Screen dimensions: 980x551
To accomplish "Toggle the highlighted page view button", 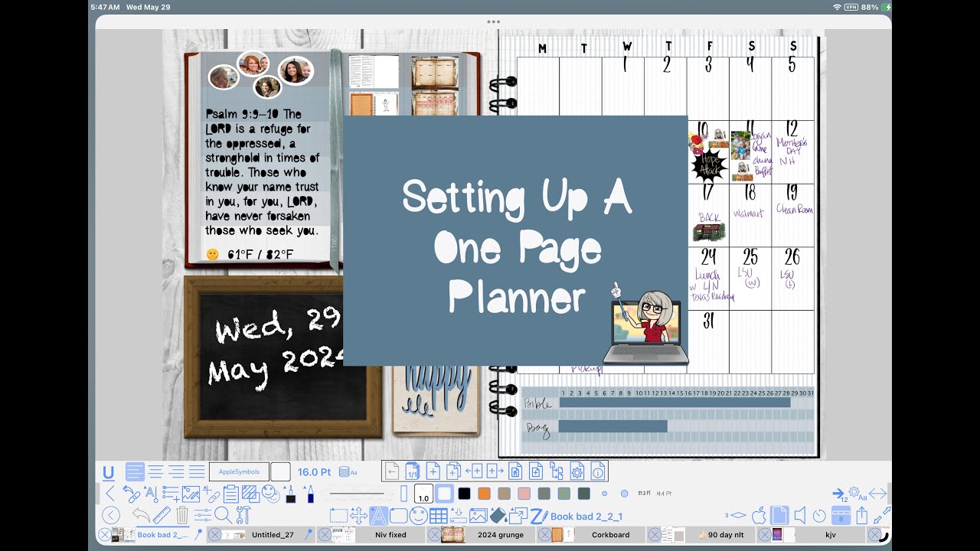I will 779,515.
